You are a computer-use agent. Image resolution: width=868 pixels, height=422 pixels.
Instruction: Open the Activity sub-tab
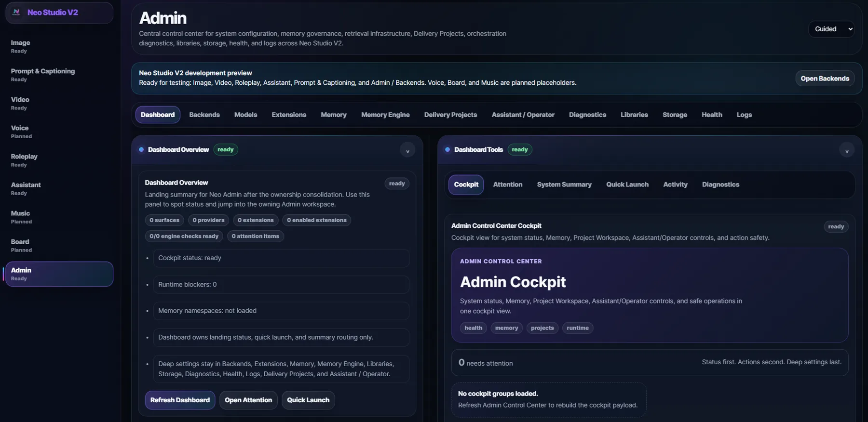(x=675, y=185)
